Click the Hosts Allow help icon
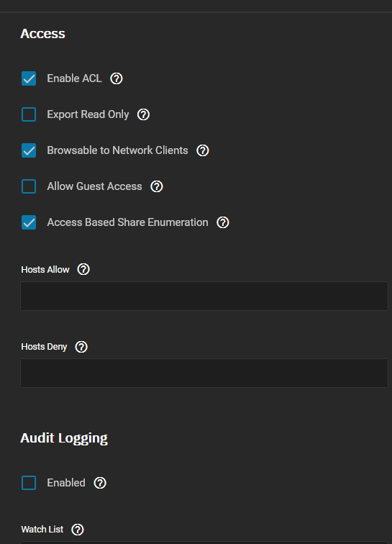The image size is (392, 544). (83, 269)
